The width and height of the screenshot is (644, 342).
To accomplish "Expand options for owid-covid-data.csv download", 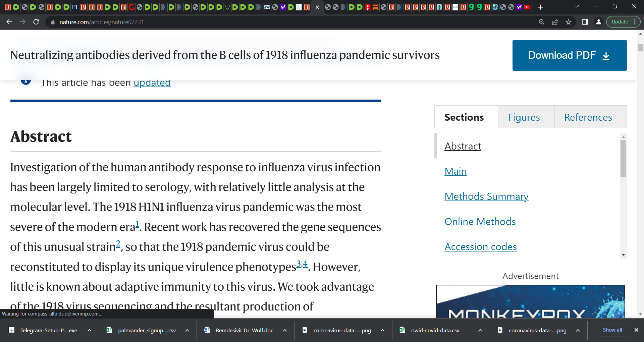I will tap(480, 330).
